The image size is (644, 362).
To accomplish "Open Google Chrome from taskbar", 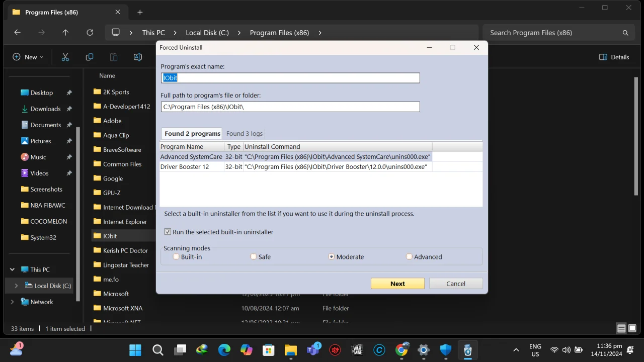I will pos(401,349).
